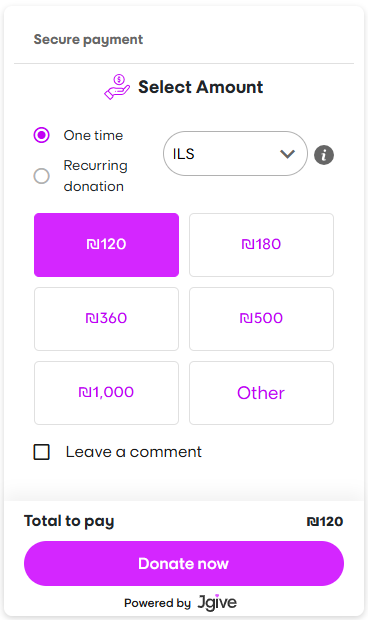
Task: Select the ₪1,000 donation amount
Action: [106, 393]
